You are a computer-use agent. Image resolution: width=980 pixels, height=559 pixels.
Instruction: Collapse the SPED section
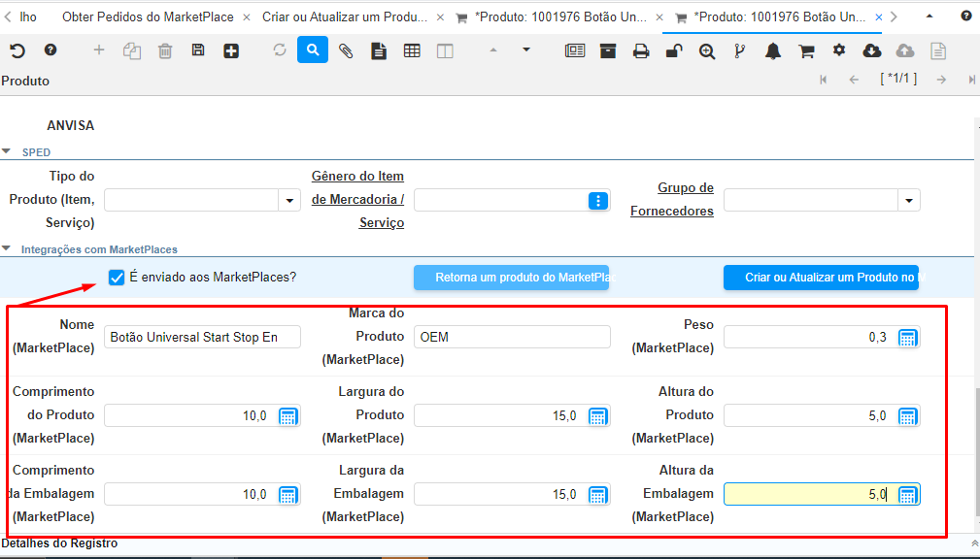pyautogui.click(x=8, y=152)
